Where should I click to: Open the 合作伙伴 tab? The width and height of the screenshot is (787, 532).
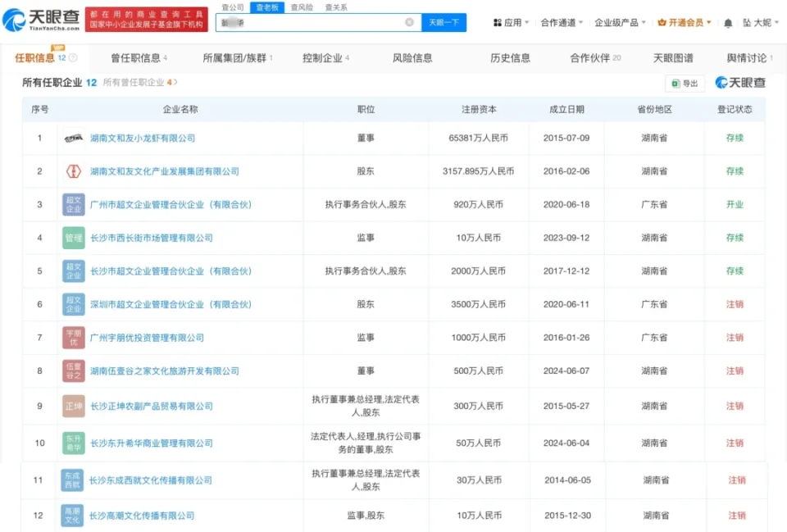[595, 57]
